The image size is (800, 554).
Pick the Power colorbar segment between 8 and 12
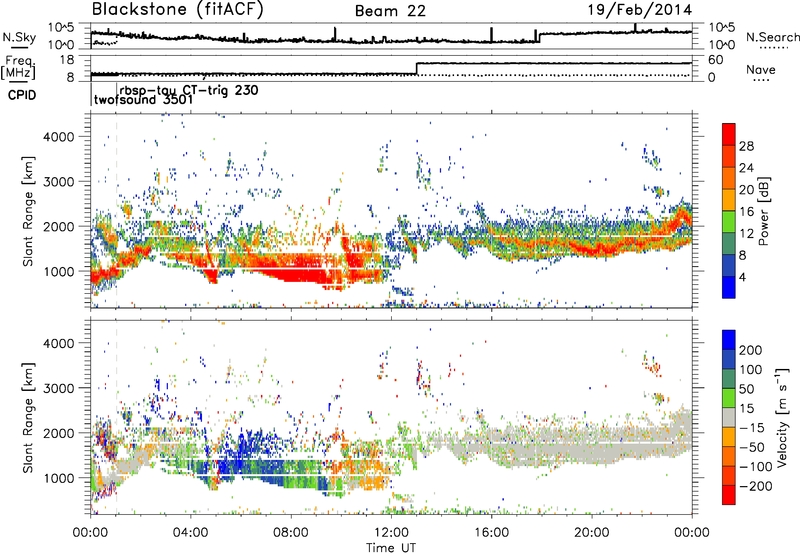(x=729, y=243)
